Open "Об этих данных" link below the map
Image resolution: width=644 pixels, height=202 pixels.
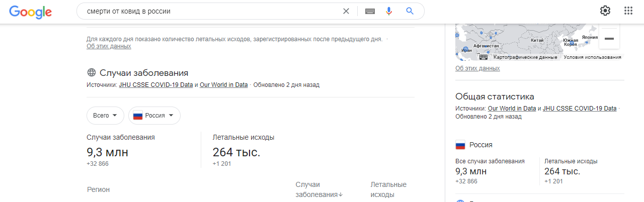477,68
